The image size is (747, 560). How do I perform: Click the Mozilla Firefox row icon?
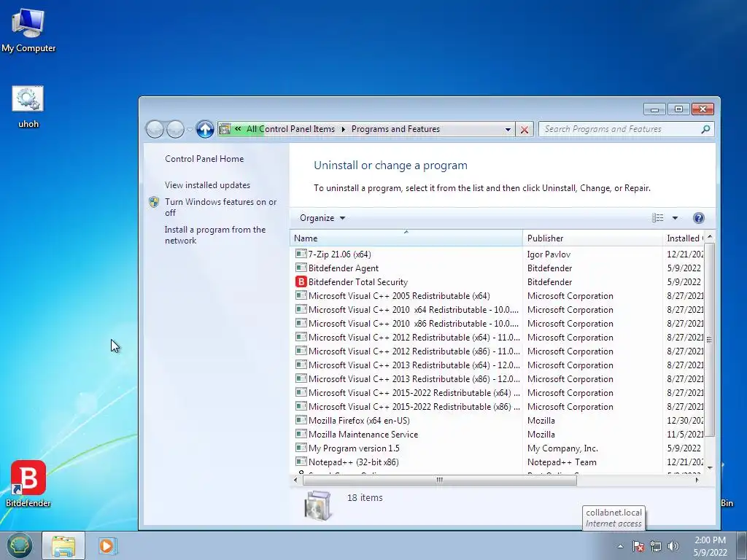click(x=301, y=420)
